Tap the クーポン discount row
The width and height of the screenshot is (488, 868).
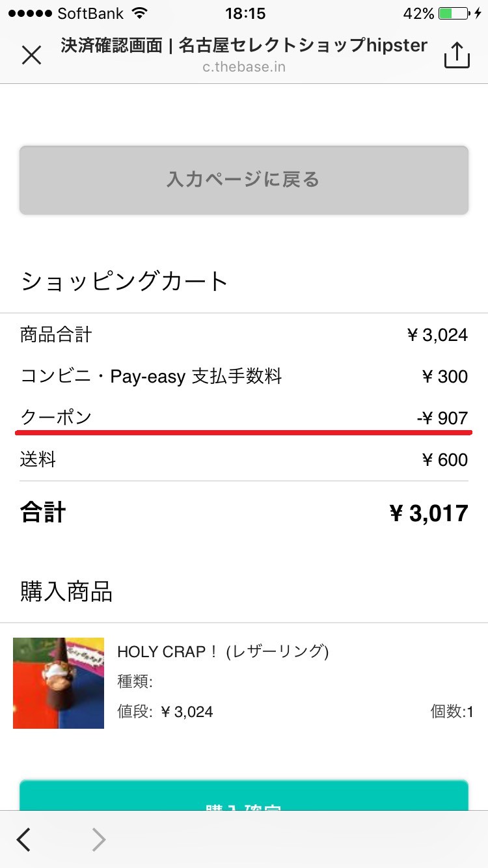(244, 418)
